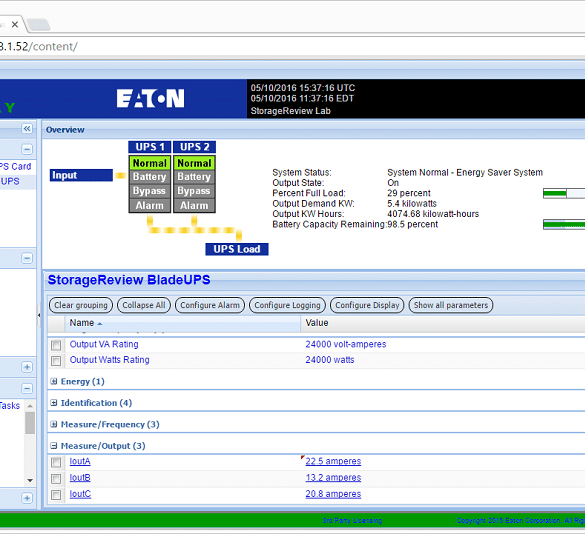Image resolution: width=585 pixels, height=534 pixels.
Task: Expand the Energy (1) group
Action: tap(54, 381)
